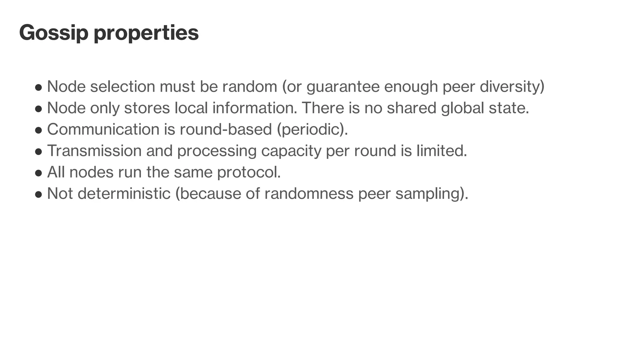Click the bullet beside Communication is round-based
This screenshot has height=364, width=633.
coord(38,130)
